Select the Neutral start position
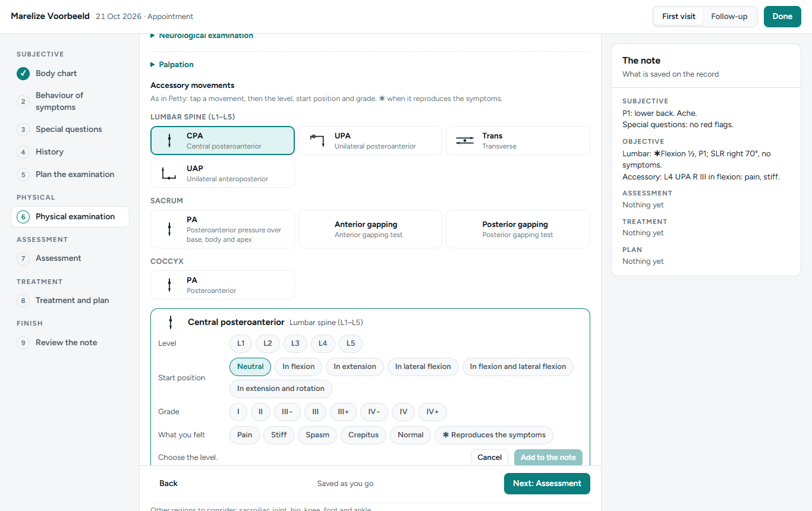Screen dimensions: 812x511 [x=250, y=367]
